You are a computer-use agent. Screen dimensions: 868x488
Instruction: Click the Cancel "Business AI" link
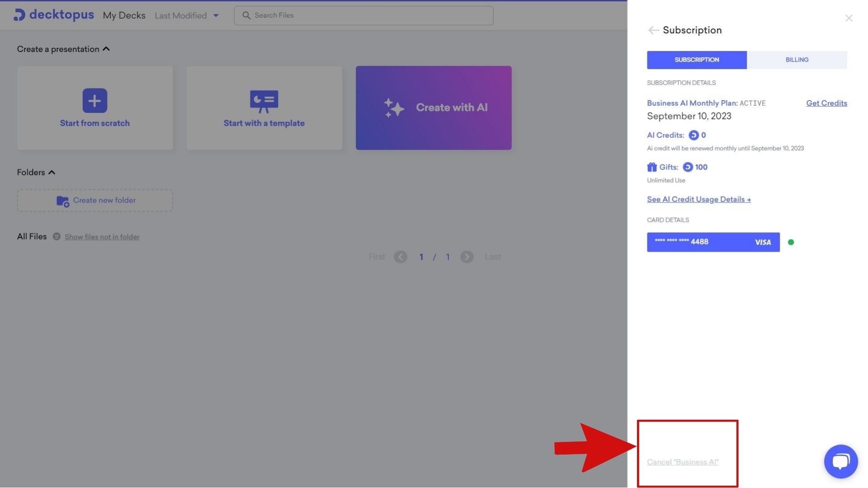[x=682, y=462]
